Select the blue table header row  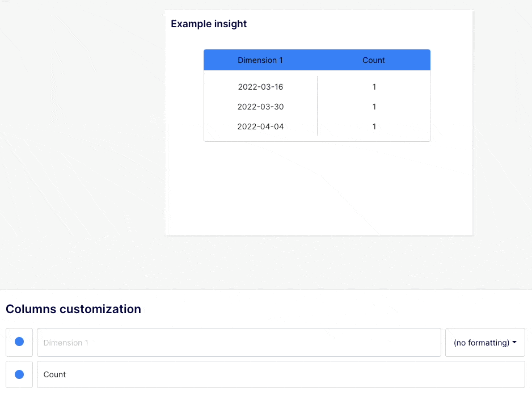point(316,60)
